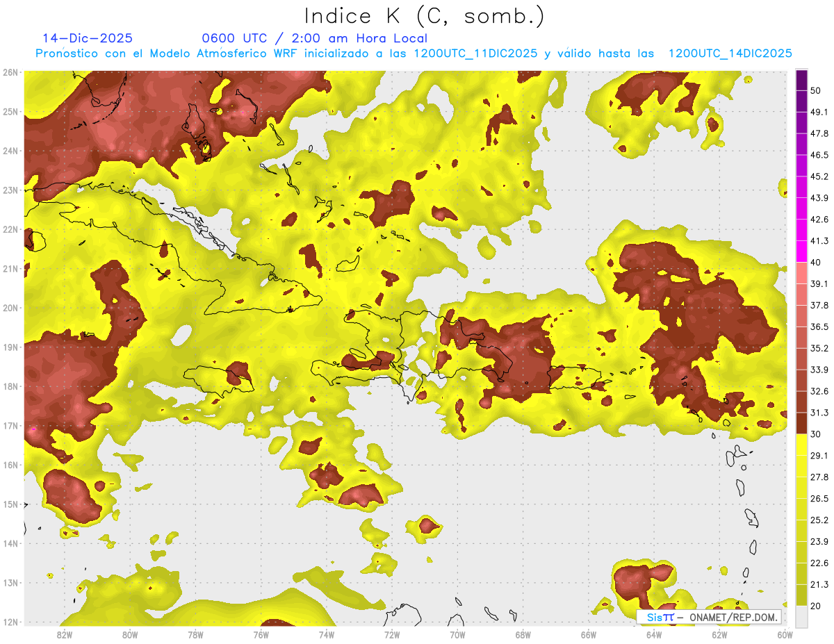Click the '32.6' color scale value
This screenshot has width=834, height=644.
tap(819, 391)
